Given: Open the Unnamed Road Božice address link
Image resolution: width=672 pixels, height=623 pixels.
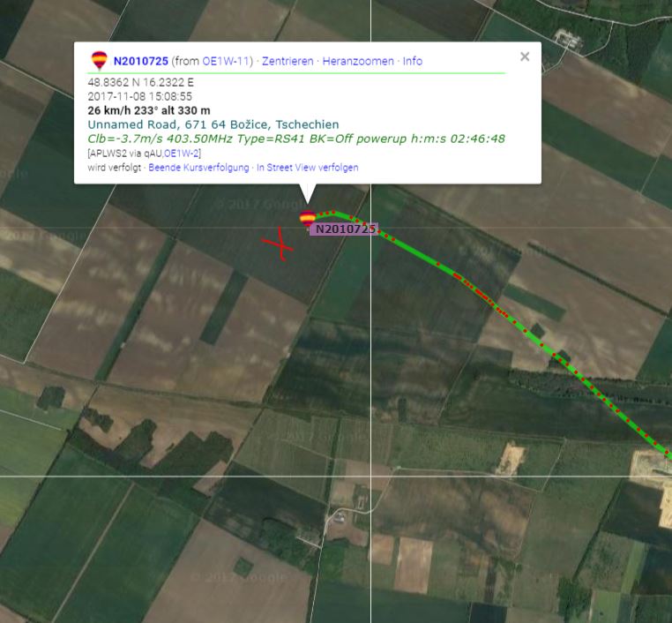Looking at the screenshot, I should click(x=213, y=124).
